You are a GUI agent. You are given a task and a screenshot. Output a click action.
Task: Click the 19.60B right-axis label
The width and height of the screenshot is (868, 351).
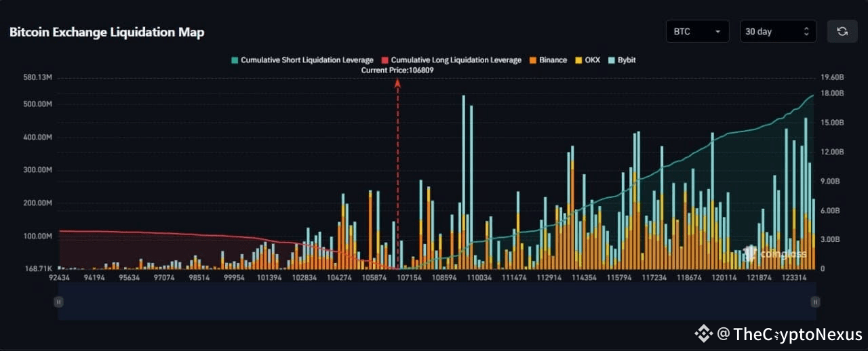[831, 78]
